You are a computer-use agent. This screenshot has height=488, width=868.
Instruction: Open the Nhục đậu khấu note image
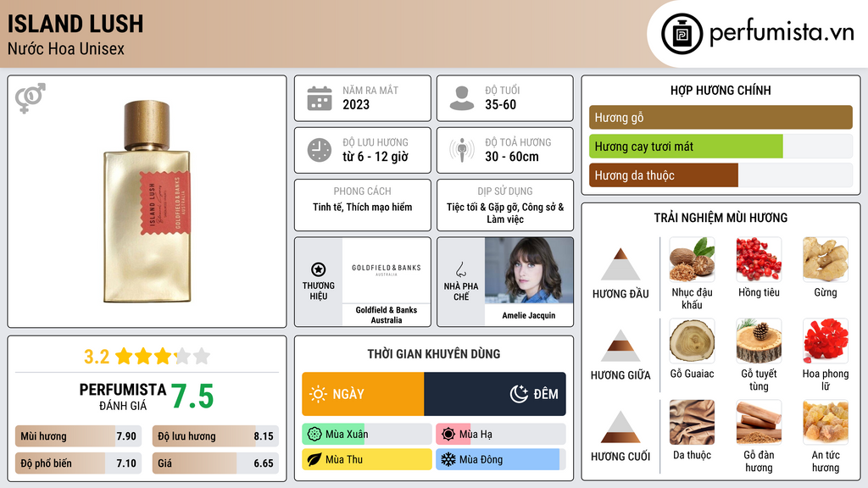(692, 259)
